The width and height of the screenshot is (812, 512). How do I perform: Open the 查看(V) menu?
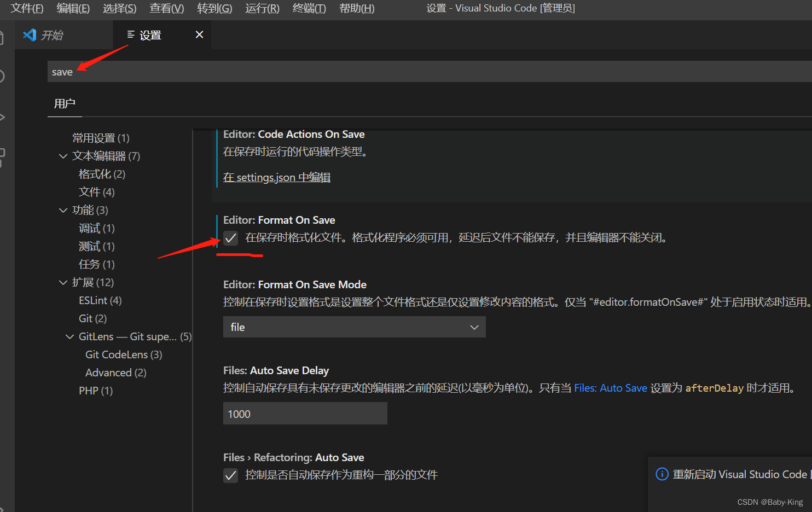[167, 8]
